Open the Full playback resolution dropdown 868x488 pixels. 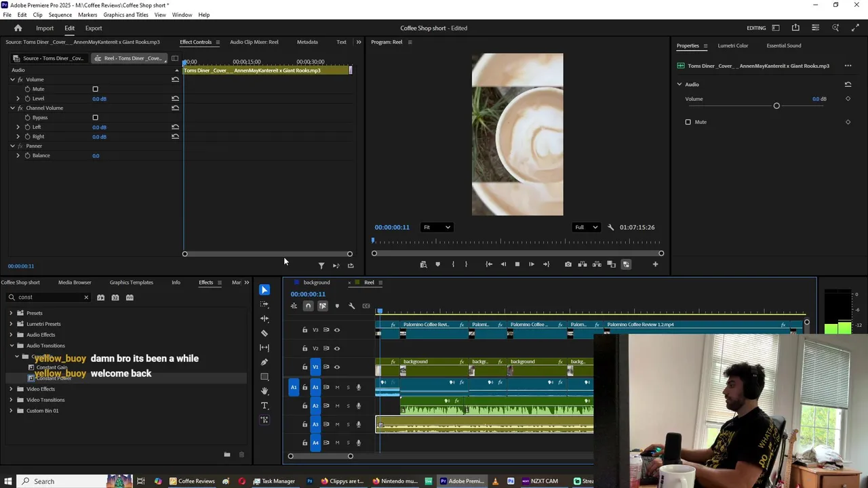click(586, 227)
